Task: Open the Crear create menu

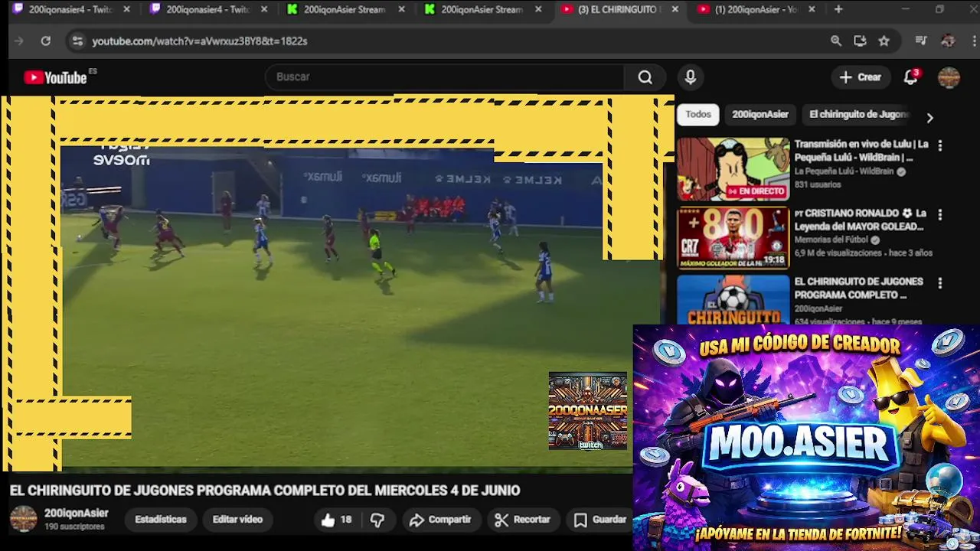Action: point(861,77)
